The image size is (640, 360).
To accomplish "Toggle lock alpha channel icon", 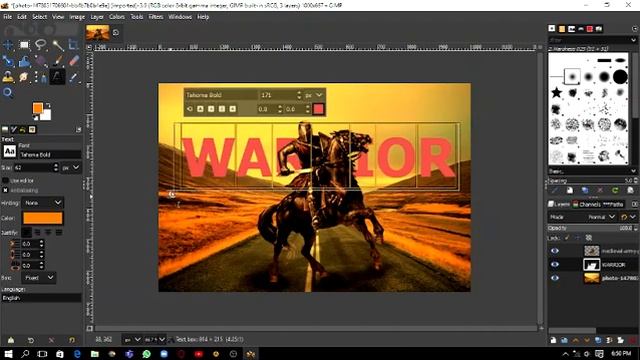I will pos(589,238).
